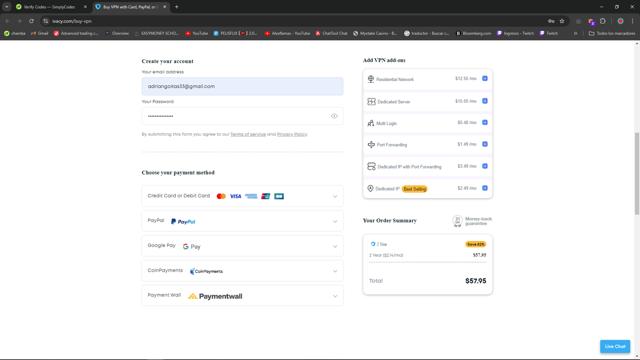This screenshot has height=360, width=640.
Task: Add the Multi Login add-on
Action: click(x=484, y=122)
